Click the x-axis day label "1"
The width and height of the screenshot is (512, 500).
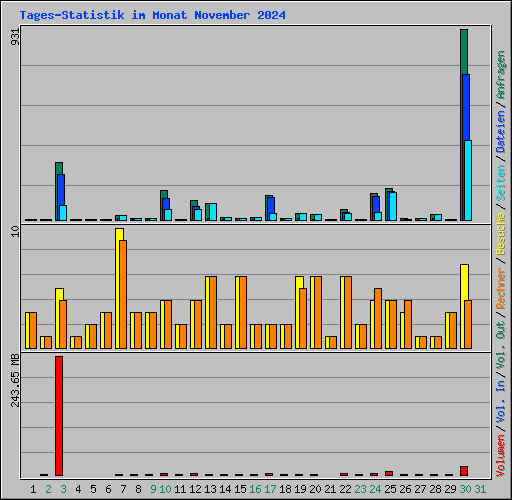[33, 489]
